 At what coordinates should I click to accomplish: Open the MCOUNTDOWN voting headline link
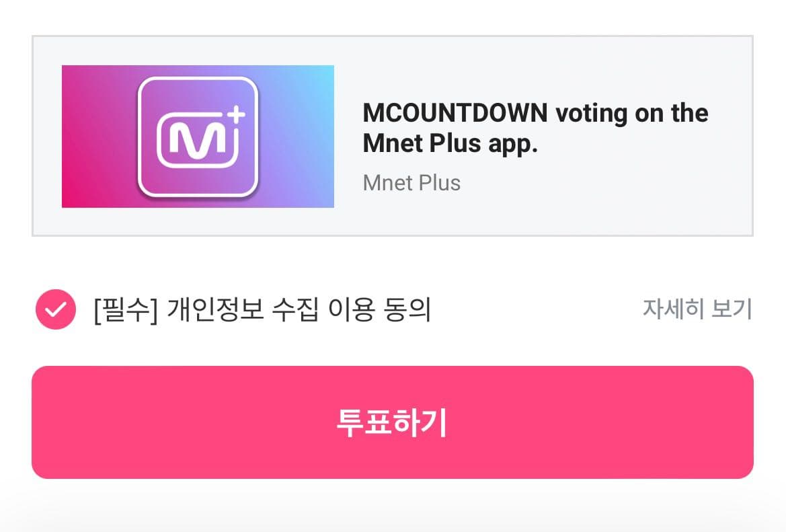tap(535, 112)
